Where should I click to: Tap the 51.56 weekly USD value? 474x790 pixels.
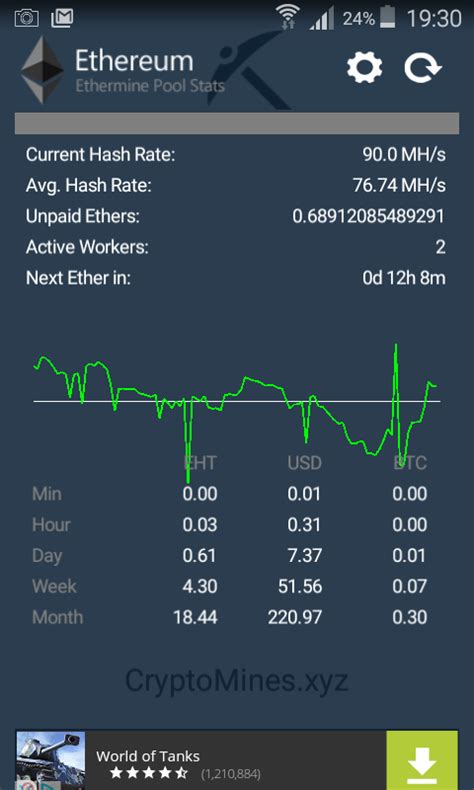(x=300, y=586)
